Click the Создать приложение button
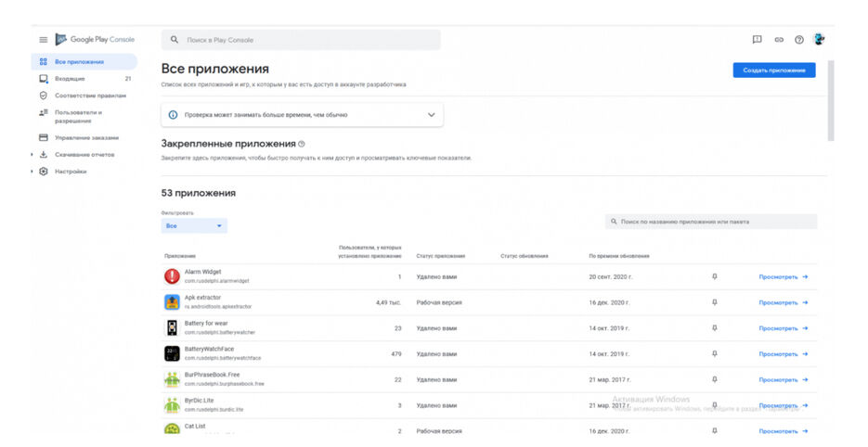Screen dimensions: 868x447 click(773, 70)
